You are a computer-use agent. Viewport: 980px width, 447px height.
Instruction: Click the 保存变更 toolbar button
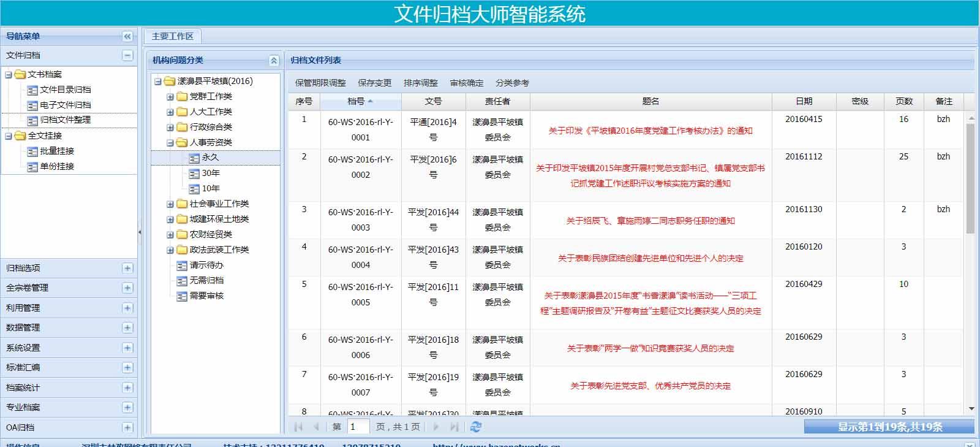pos(375,83)
